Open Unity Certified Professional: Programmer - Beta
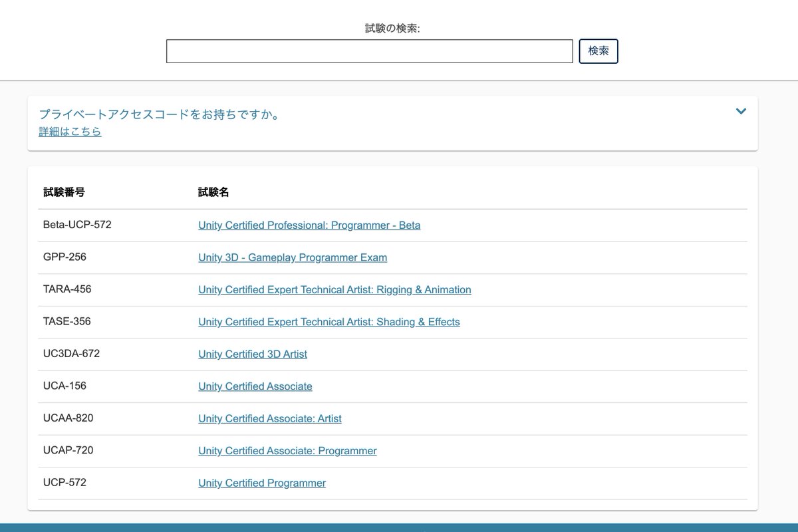Image resolution: width=798 pixels, height=532 pixels. pyautogui.click(x=309, y=225)
